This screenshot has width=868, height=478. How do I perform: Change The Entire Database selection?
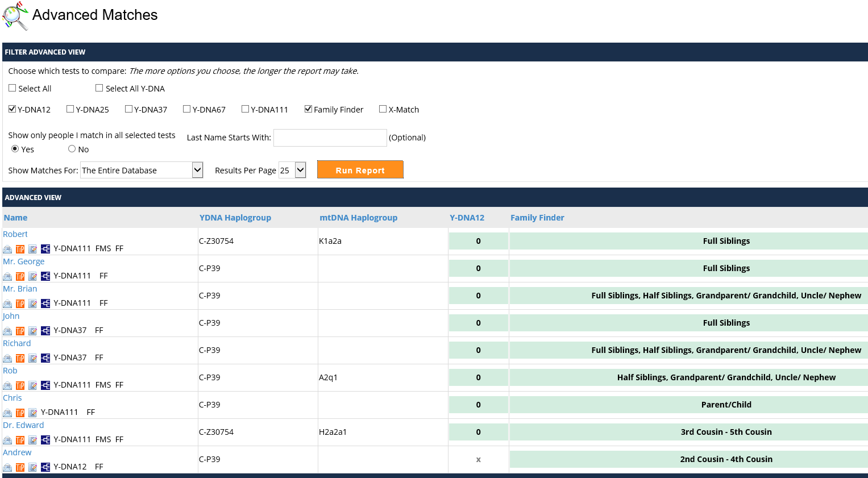click(x=142, y=169)
